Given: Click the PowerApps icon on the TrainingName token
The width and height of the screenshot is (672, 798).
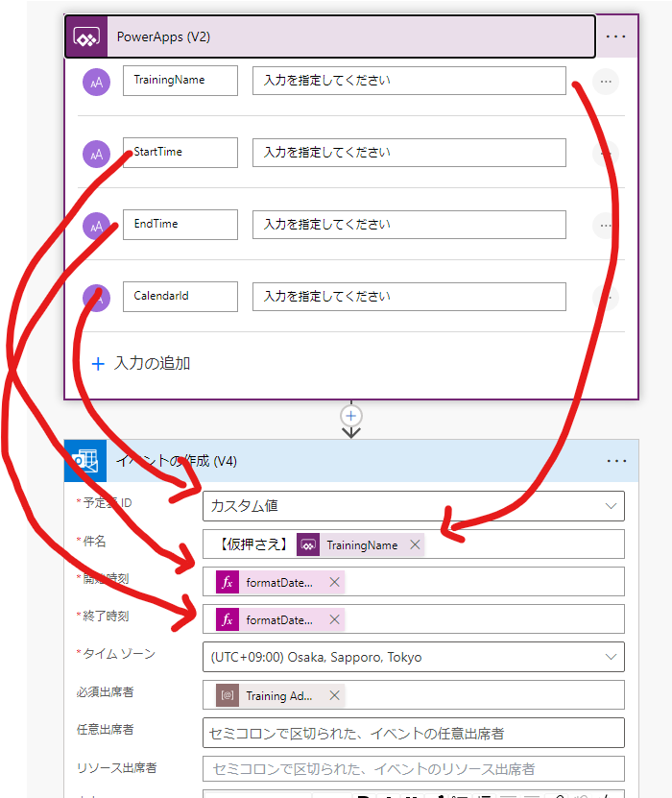Looking at the screenshot, I should (x=308, y=545).
